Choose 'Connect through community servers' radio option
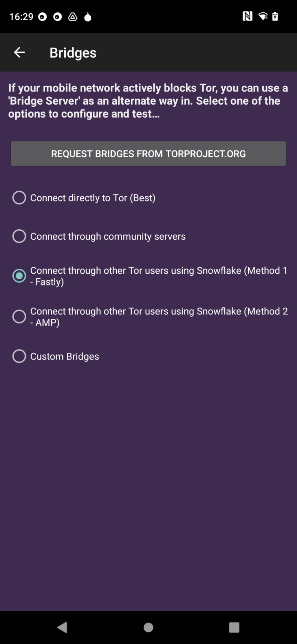297x644 pixels. click(19, 236)
